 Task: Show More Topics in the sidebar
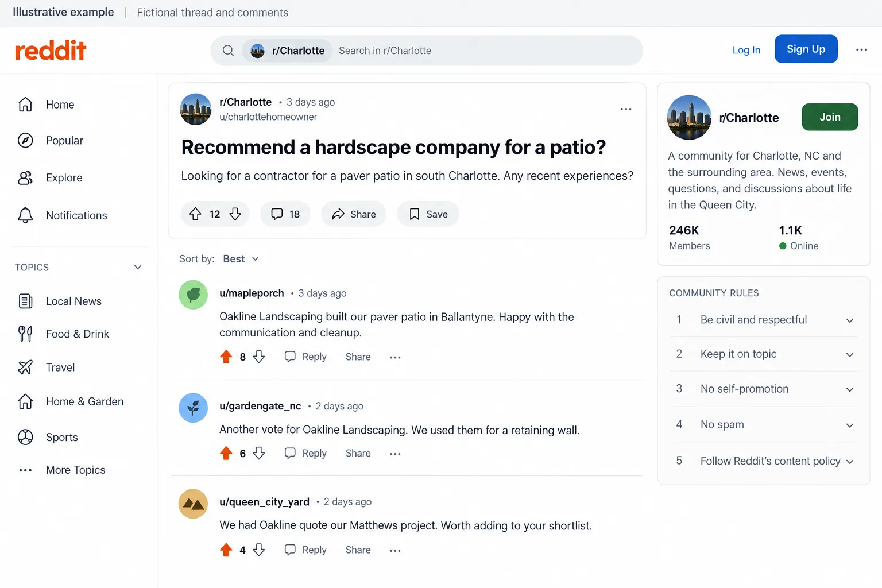pyautogui.click(x=62, y=470)
